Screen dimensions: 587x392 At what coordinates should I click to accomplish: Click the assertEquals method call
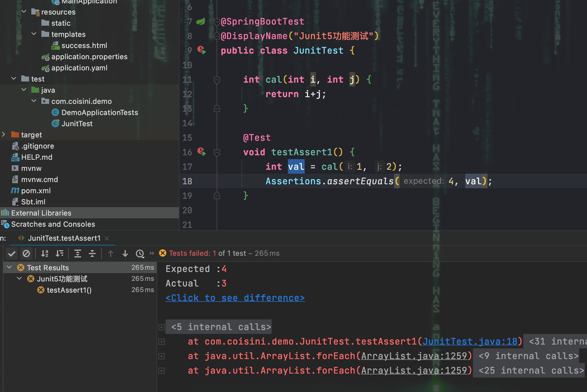pyautogui.click(x=360, y=181)
